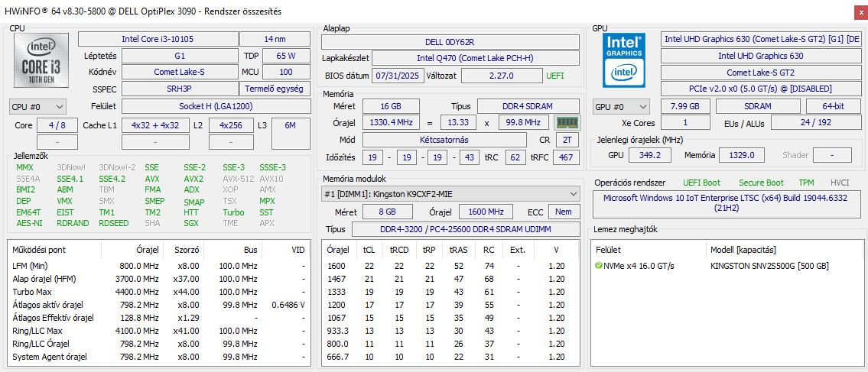Select the KINGSTON SNV2S500G drive entry
Viewport: 868px width, 372px height.
tap(769, 266)
